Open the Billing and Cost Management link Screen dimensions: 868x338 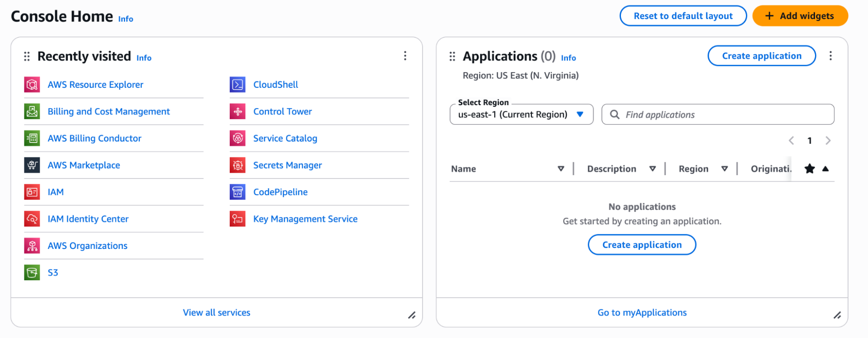pyautogui.click(x=109, y=112)
